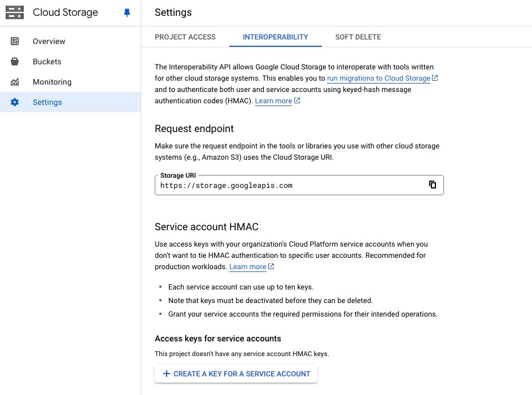Click the Storage URI text field
The height and width of the screenshot is (395, 532).
tap(299, 185)
